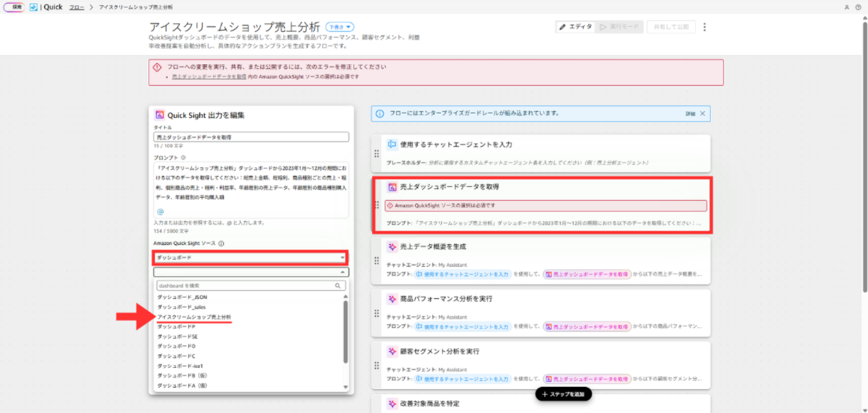Click the drag handle of 売上データ概要を生成 step

pos(377,260)
